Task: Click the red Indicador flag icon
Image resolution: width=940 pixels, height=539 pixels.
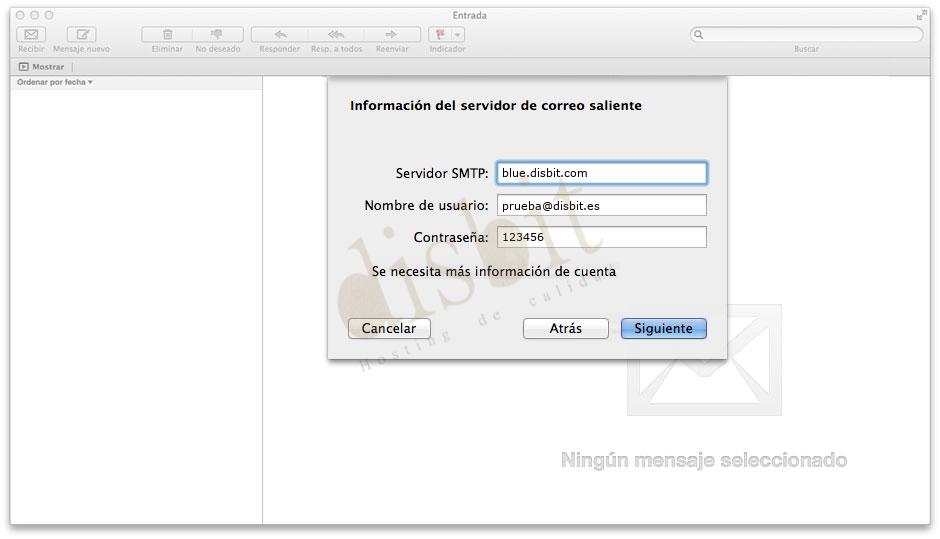Action: pyautogui.click(x=439, y=35)
